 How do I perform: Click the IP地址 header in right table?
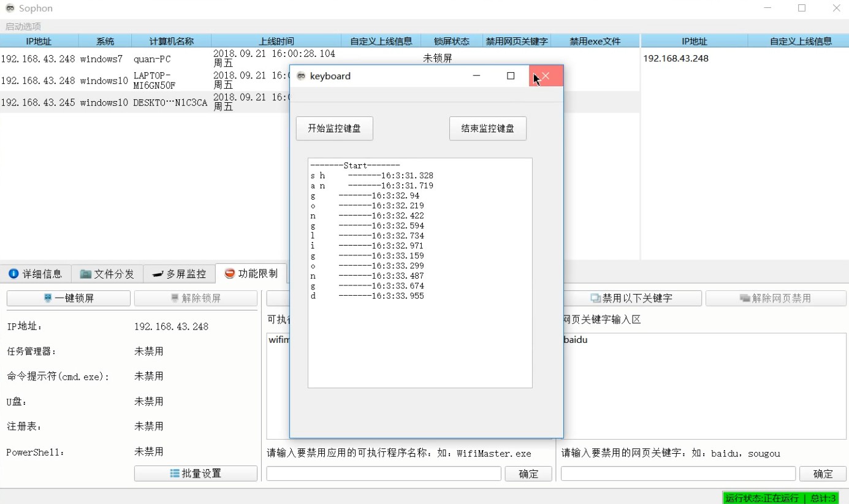[x=695, y=42]
